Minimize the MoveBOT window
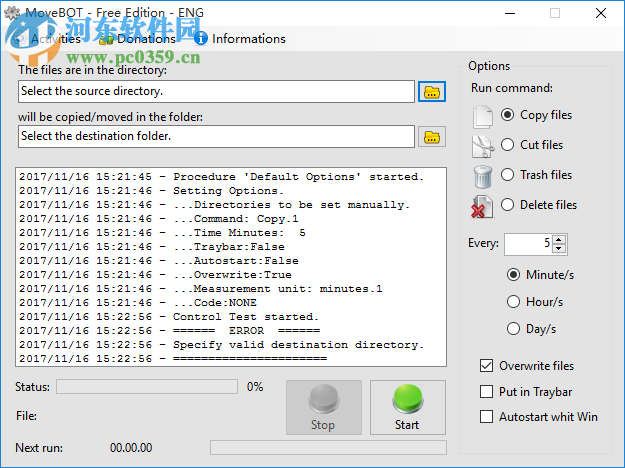The width and height of the screenshot is (625, 468). pos(510,13)
